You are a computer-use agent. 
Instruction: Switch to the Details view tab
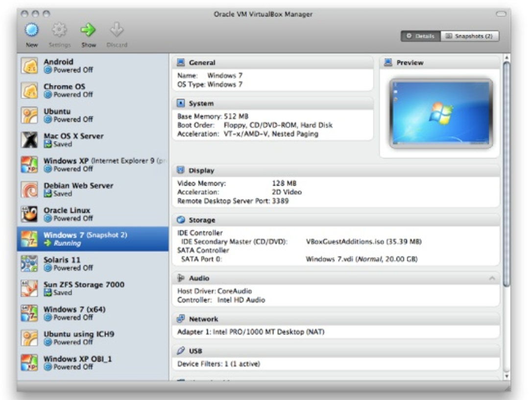[421, 36]
